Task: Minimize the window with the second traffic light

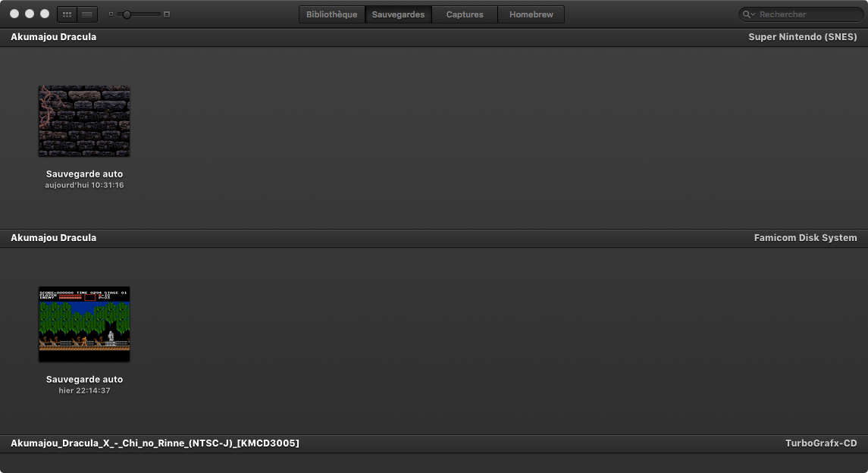Action: point(30,14)
